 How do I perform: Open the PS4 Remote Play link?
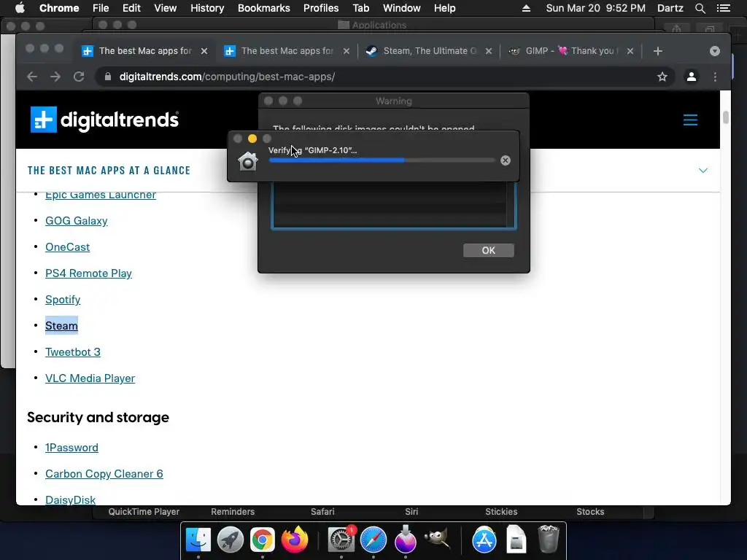pyautogui.click(x=88, y=273)
